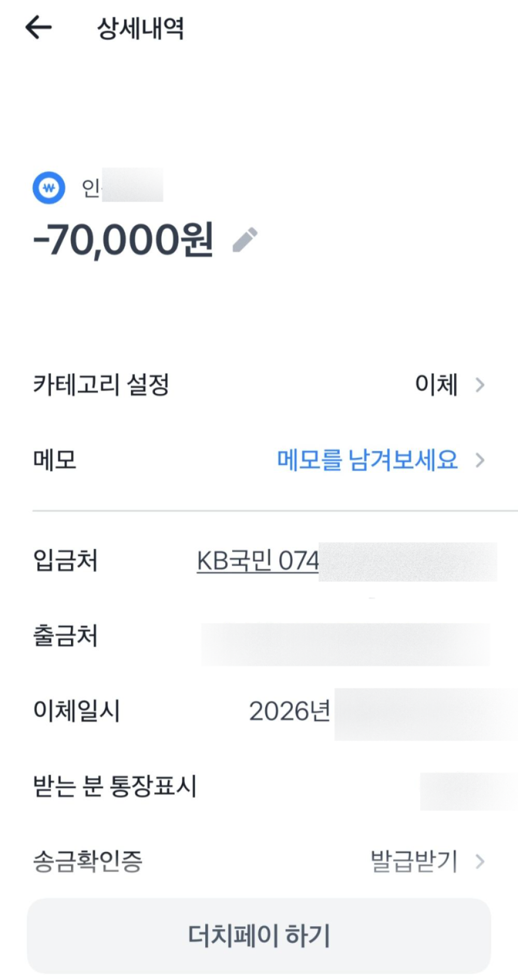
Task: Tap the 이체일시 2026년 date value
Action: click(290, 711)
